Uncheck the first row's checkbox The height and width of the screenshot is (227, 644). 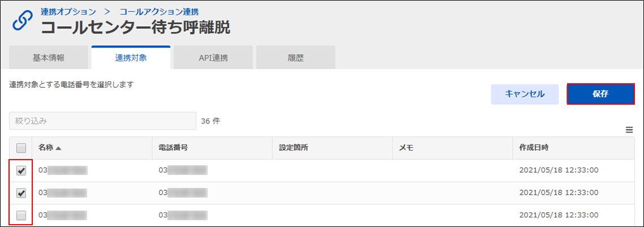(22, 171)
